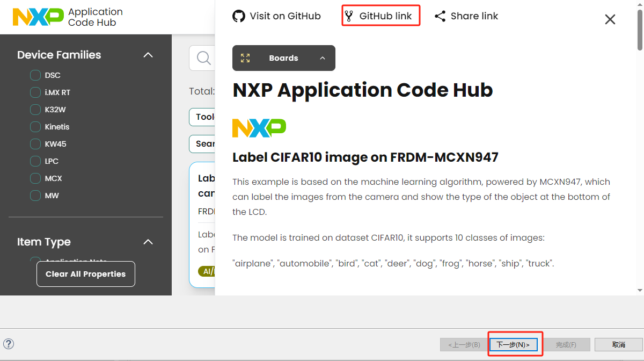Enable the K32W filter

point(35,110)
